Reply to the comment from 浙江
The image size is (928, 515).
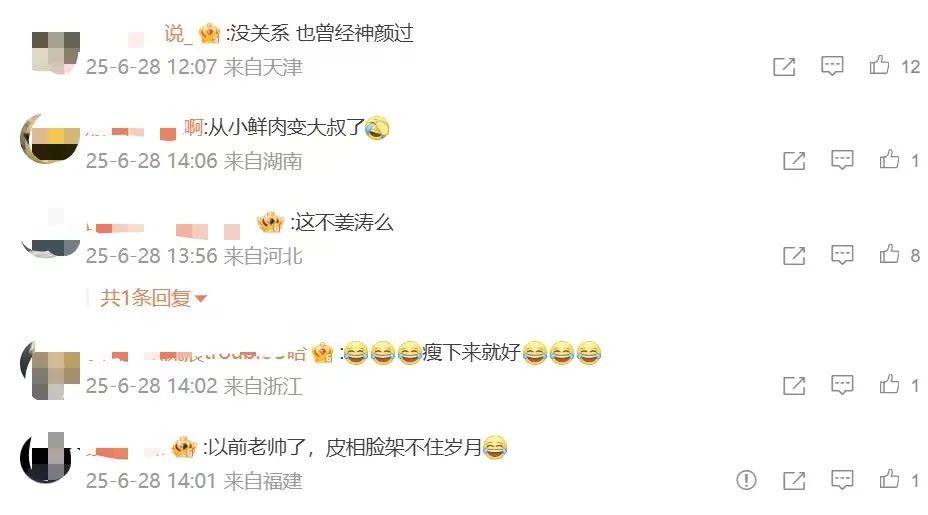point(842,385)
